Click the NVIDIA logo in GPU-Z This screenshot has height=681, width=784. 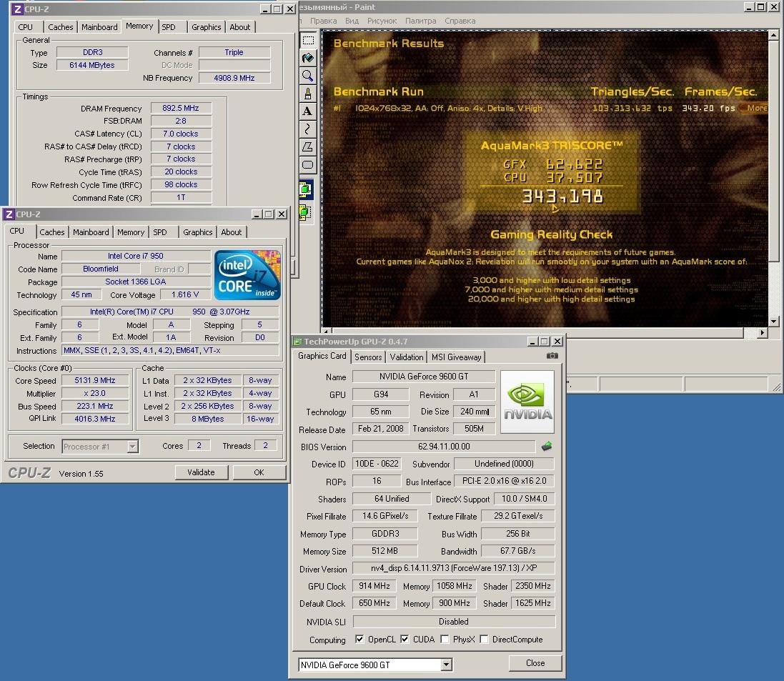click(x=527, y=402)
